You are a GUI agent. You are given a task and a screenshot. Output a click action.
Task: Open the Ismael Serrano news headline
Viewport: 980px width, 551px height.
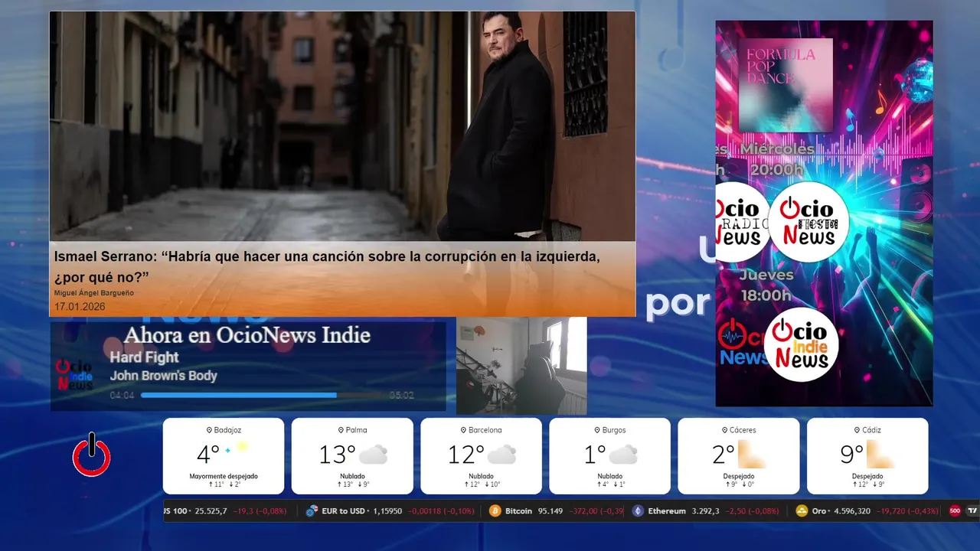pyautogui.click(x=327, y=266)
